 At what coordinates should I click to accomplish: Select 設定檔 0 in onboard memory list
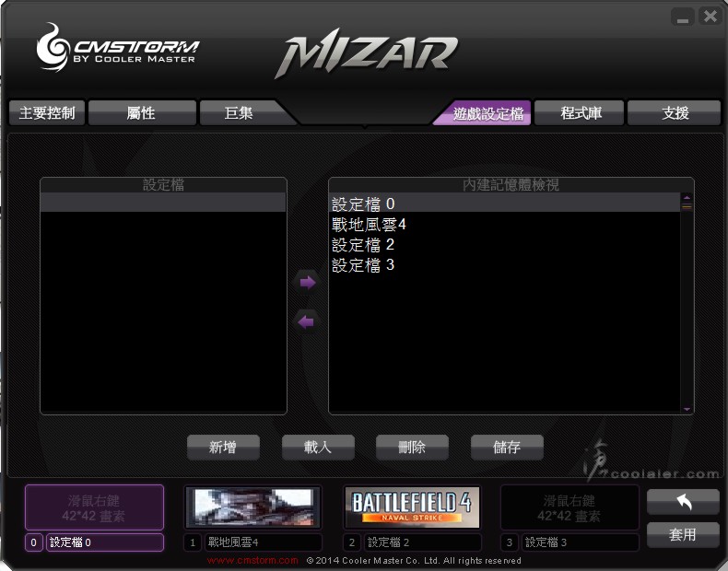[x=505, y=204]
